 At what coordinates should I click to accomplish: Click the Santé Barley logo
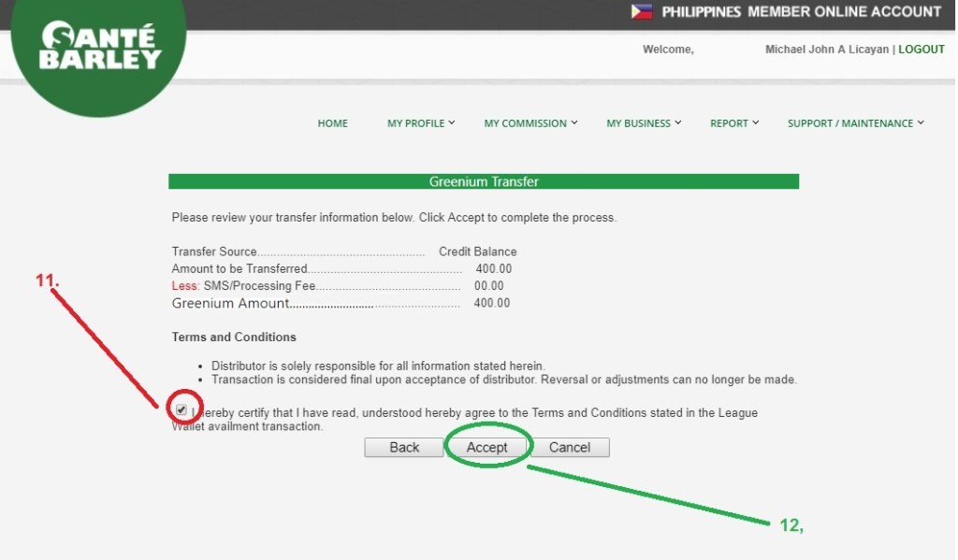point(101,49)
